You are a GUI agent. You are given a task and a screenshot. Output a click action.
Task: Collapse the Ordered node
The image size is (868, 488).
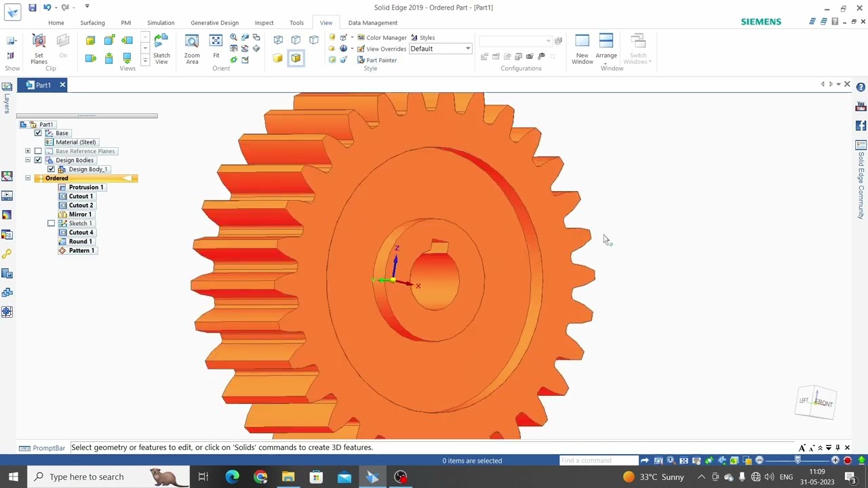click(x=28, y=178)
